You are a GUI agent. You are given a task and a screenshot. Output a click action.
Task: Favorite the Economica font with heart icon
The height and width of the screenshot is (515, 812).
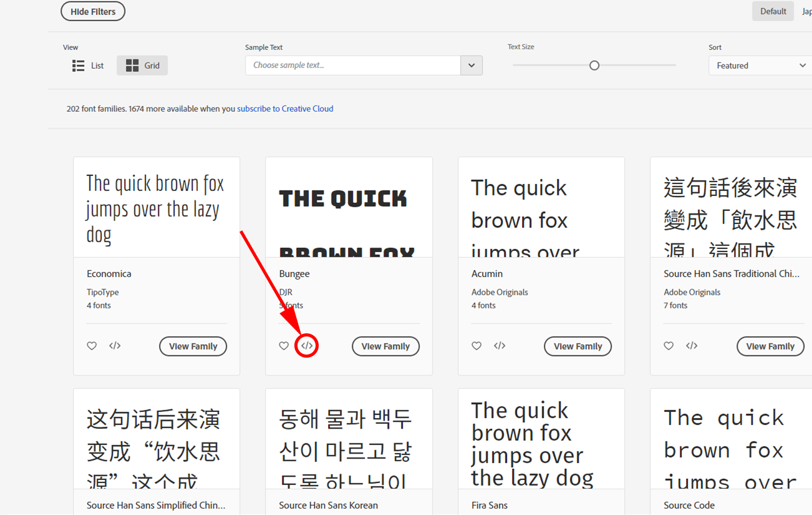(92, 346)
